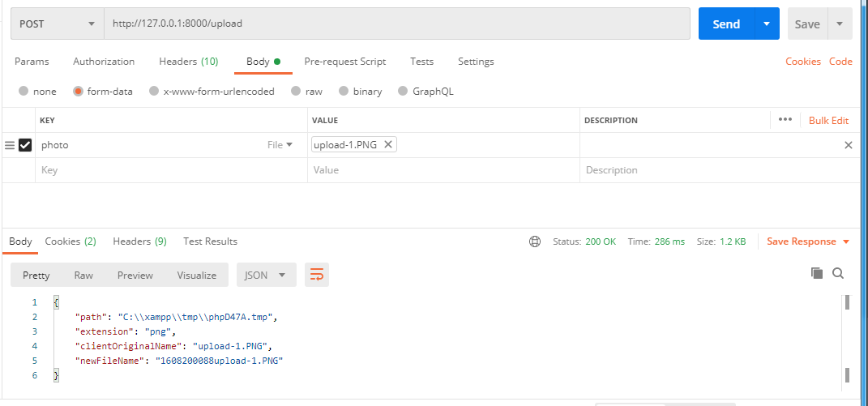The image size is (868, 406).
Task: Switch response view to Visualize
Action: 196,276
